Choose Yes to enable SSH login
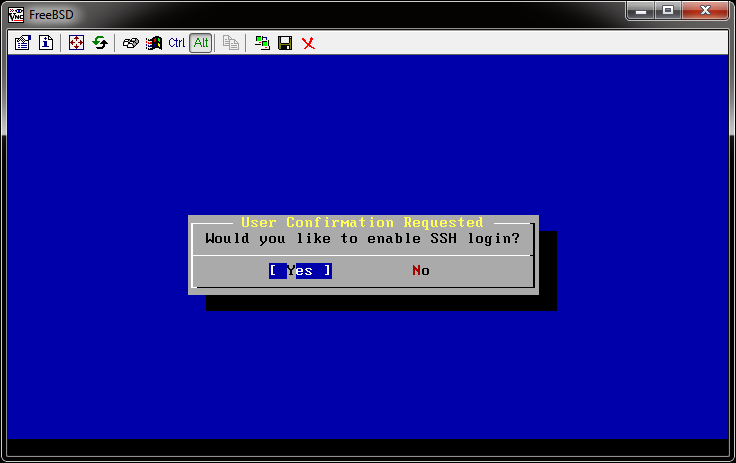This screenshot has height=463, width=736. click(300, 270)
